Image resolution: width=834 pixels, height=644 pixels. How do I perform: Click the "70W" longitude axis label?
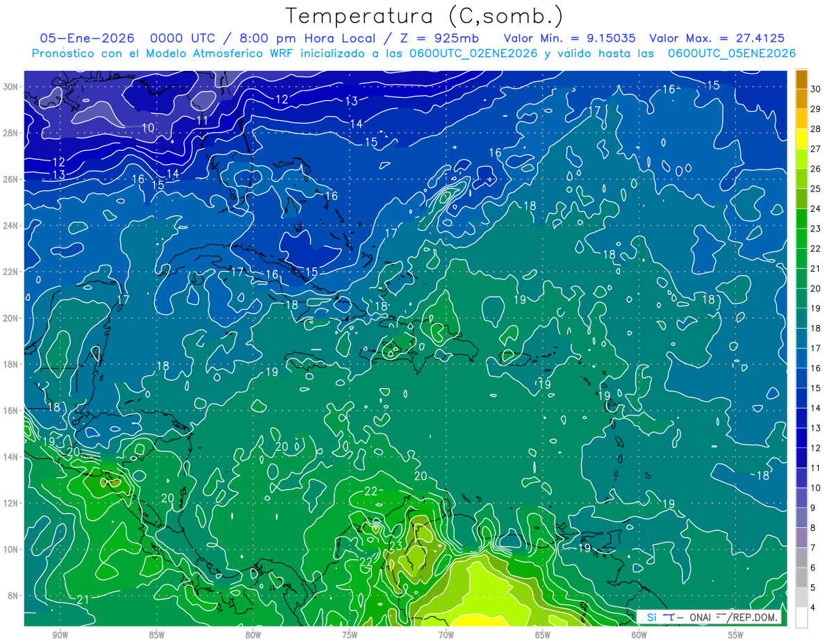click(446, 635)
